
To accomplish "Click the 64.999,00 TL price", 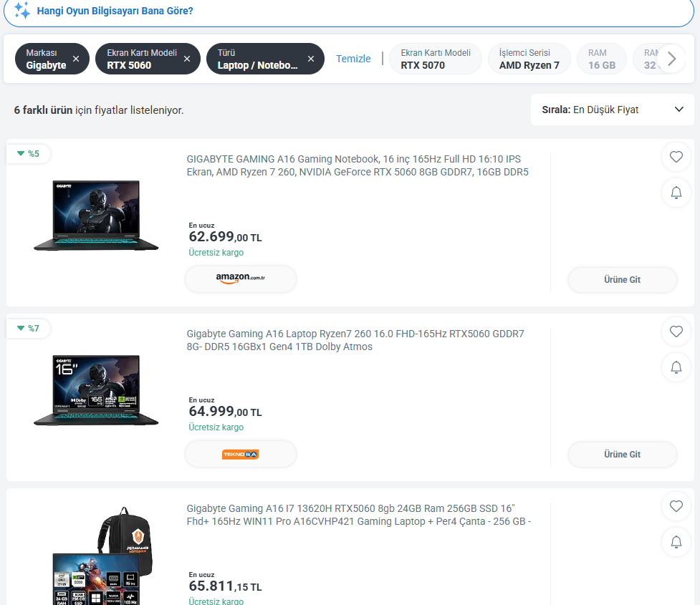I will click(225, 412).
